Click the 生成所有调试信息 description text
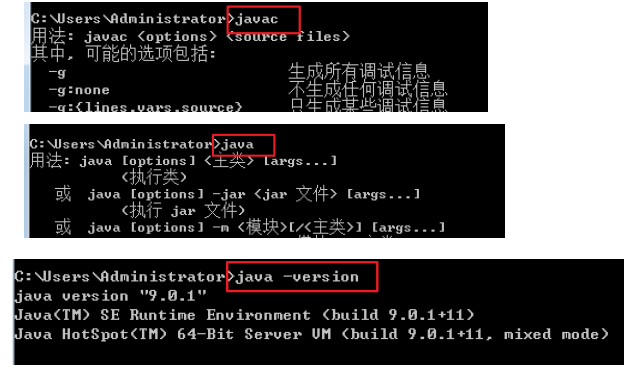This screenshot has height=371, width=632. pos(359,72)
